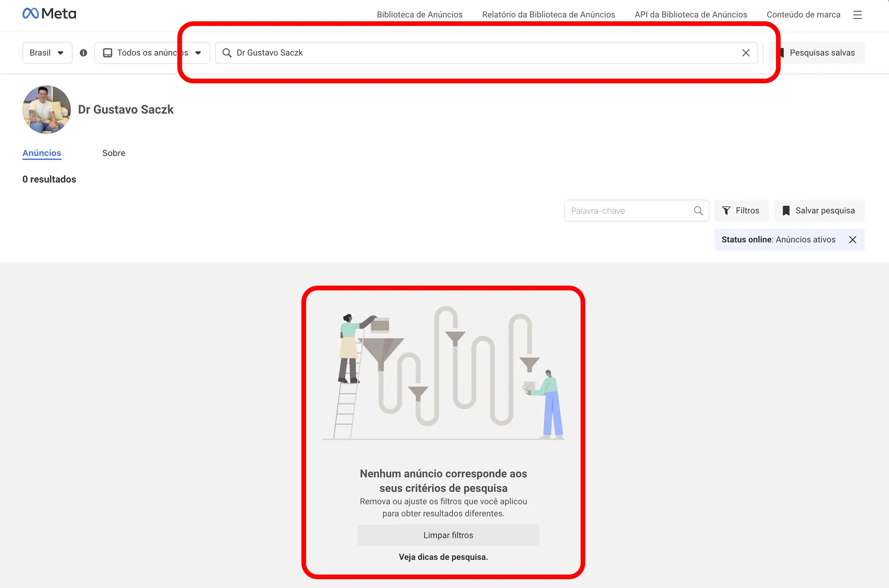Viewport: 889px width, 588px height.
Task: Click Salvar pesquisa button
Action: coord(819,211)
